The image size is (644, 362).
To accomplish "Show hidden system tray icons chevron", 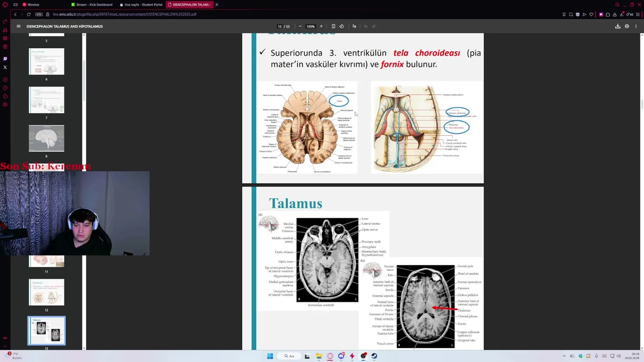I will tap(564, 356).
